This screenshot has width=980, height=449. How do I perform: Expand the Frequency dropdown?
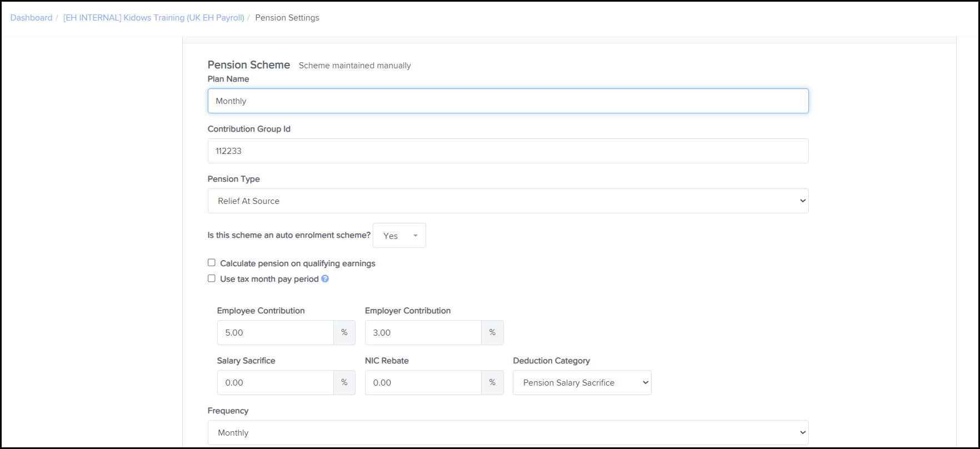click(508, 433)
